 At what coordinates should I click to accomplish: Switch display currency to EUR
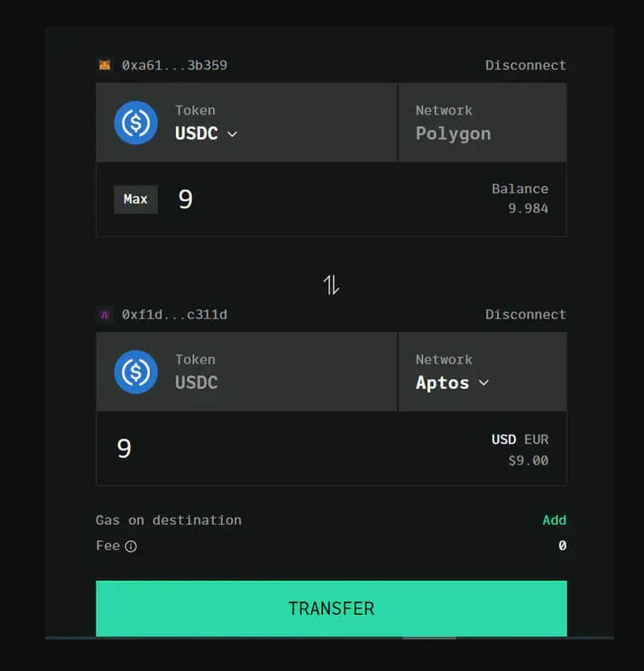coord(536,439)
